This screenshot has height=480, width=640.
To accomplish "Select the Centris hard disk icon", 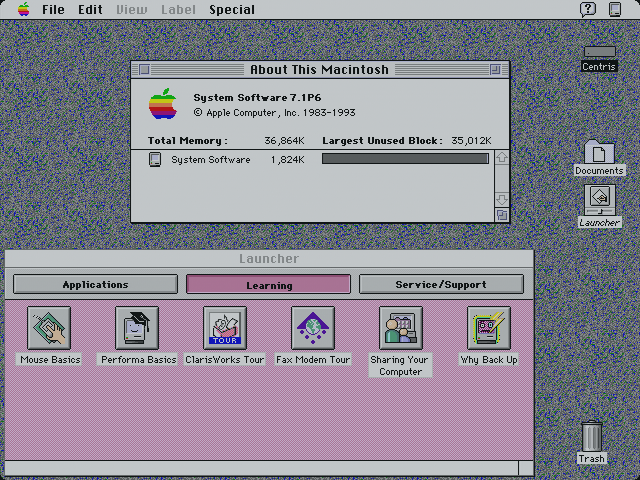I will pos(599,52).
